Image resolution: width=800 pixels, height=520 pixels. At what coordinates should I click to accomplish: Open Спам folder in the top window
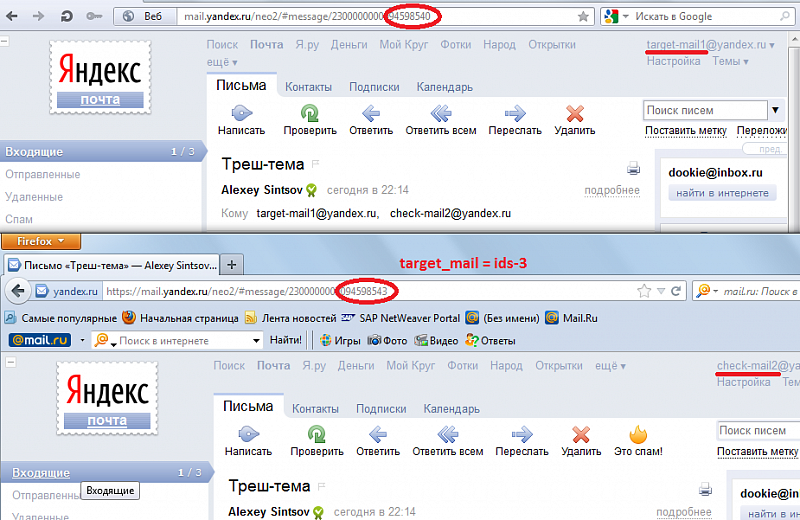[19, 219]
